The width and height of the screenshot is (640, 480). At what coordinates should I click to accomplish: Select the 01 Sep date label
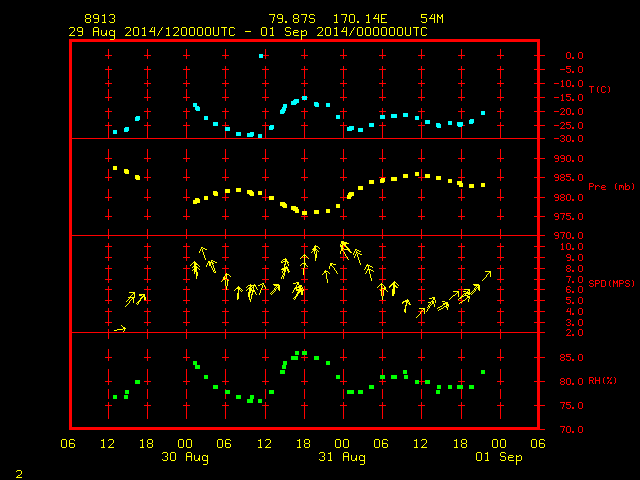click(x=499, y=457)
